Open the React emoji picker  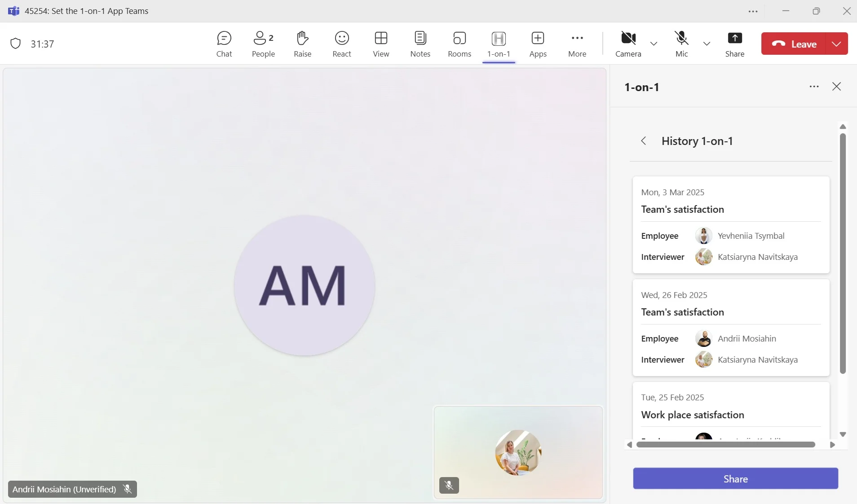341,44
